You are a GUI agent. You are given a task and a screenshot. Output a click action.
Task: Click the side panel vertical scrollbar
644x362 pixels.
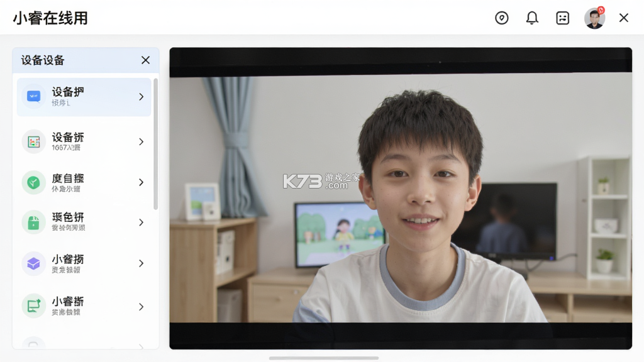pos(156,144)
